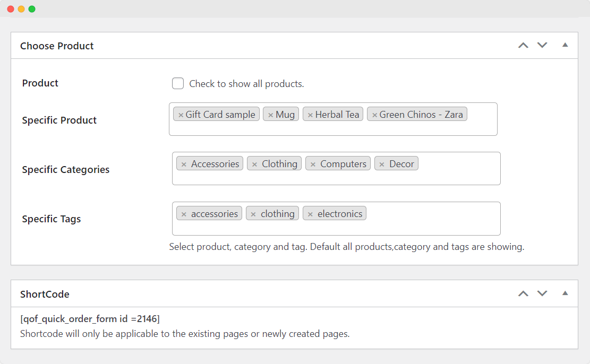Remove Herbal Tea from specific products
590x364 pixels.
click(310, 115)
